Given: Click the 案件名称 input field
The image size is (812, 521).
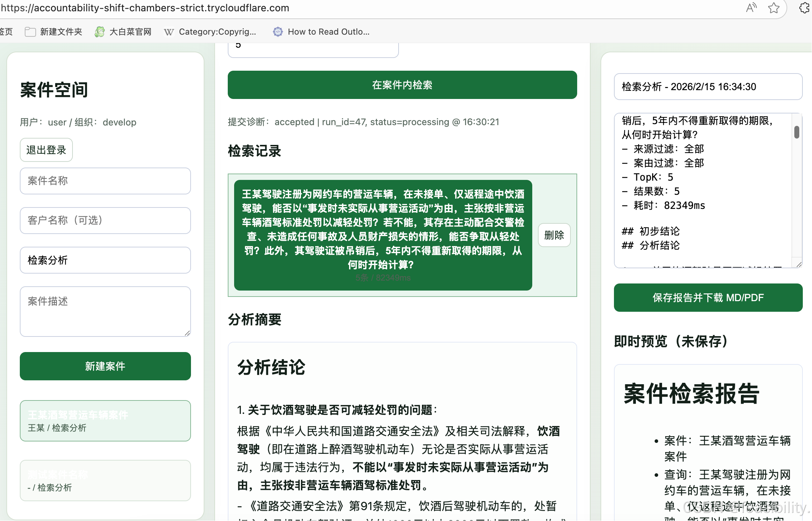Looking at the screenshot, I should click(105, 181).
